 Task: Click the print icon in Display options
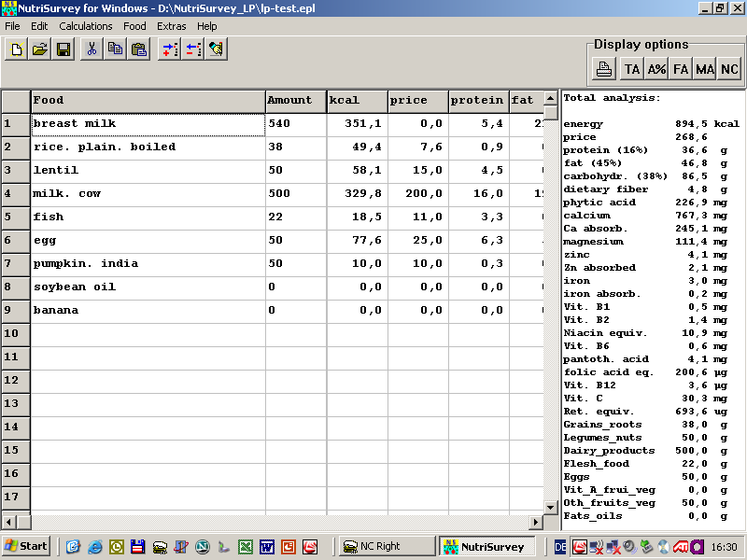coord(605,69)
